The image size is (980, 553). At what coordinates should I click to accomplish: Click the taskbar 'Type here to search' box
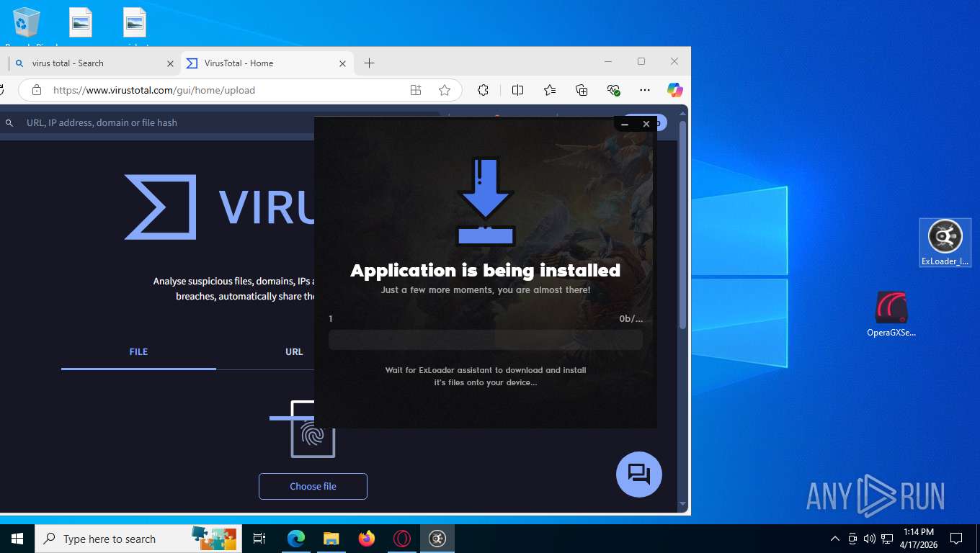click(137, 539)
